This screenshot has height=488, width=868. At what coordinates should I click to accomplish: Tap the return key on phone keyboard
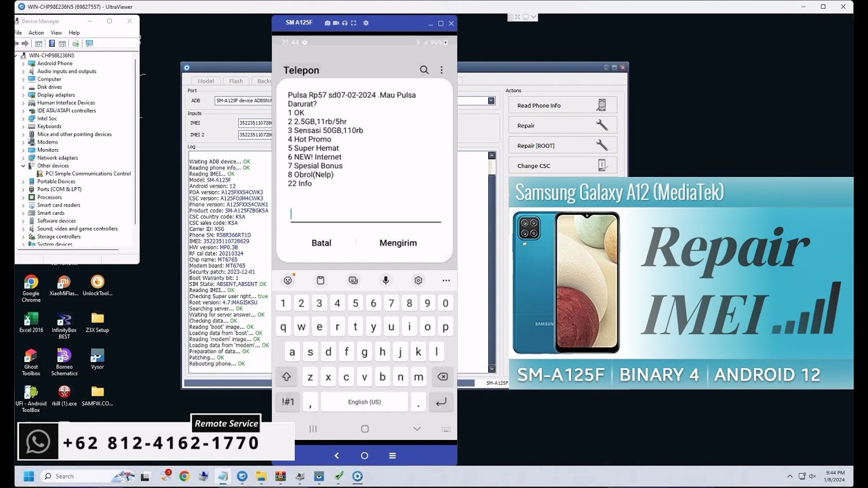(441, 402)
